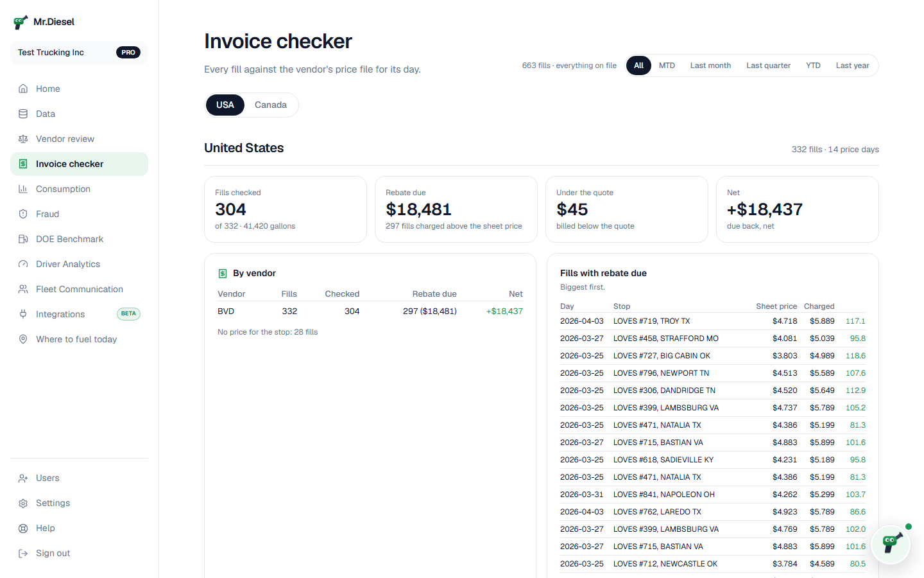Select the YTD time range
Screen dimensions: 924x578
813,66
